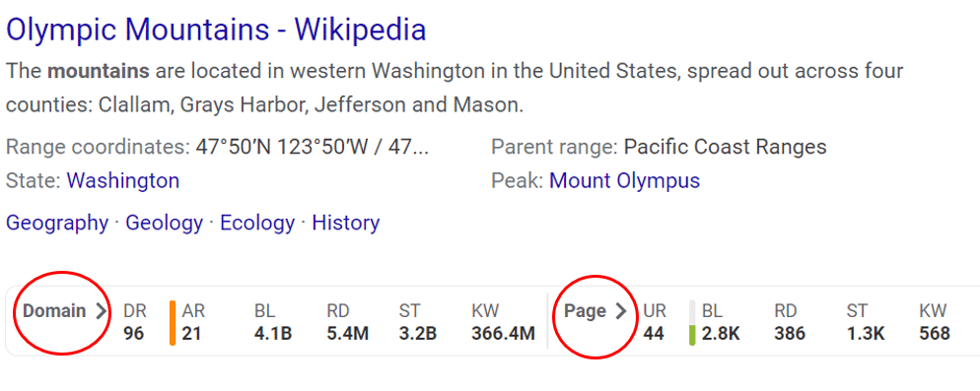
Task: Open the Olympic Mountains - Wikipedia result
Action: click(216, 30)
